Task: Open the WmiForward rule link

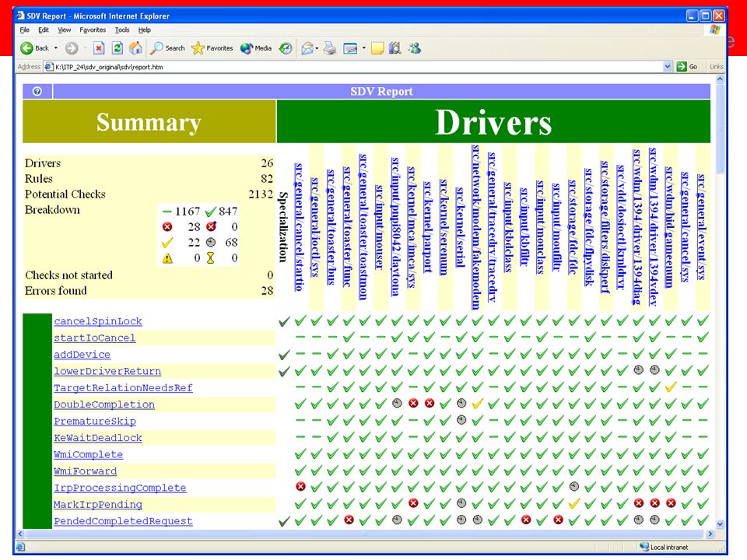Action: click(x=86, y=471)
